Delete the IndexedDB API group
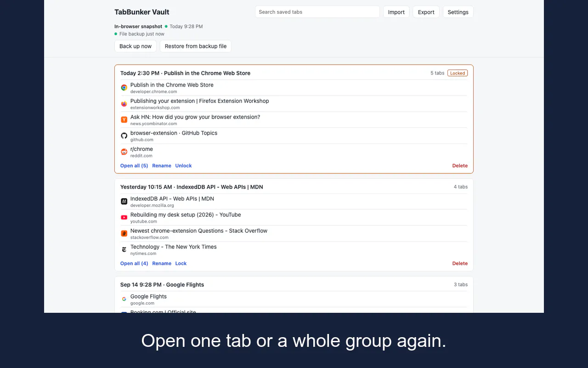Screen dimensions: 588x368 [460, 264]
